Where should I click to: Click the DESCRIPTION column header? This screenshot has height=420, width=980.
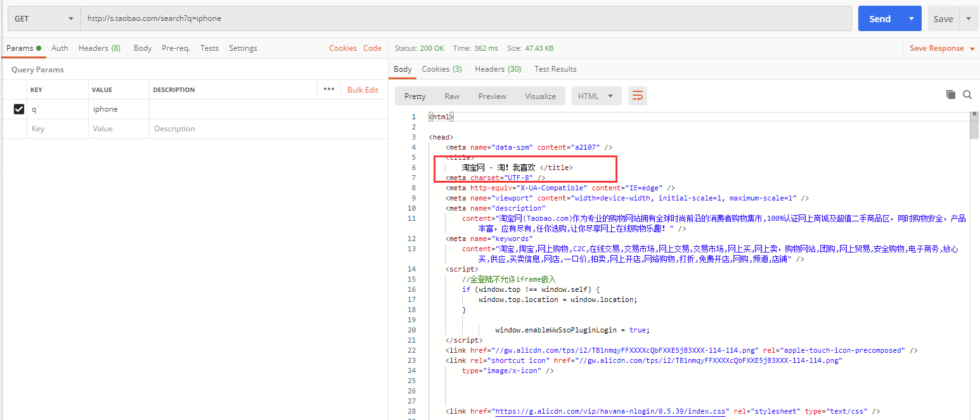174,89
